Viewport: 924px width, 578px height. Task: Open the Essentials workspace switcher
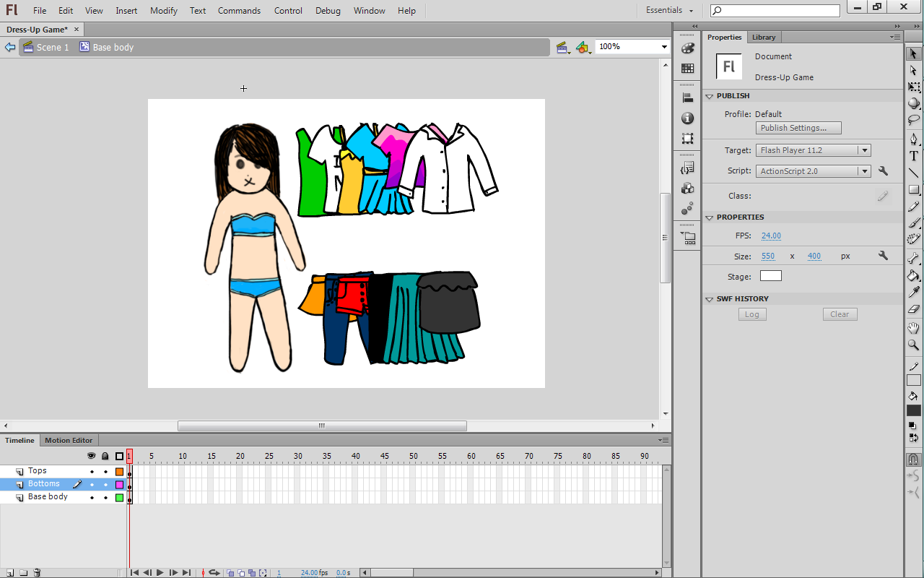click(x=669, y=10)
